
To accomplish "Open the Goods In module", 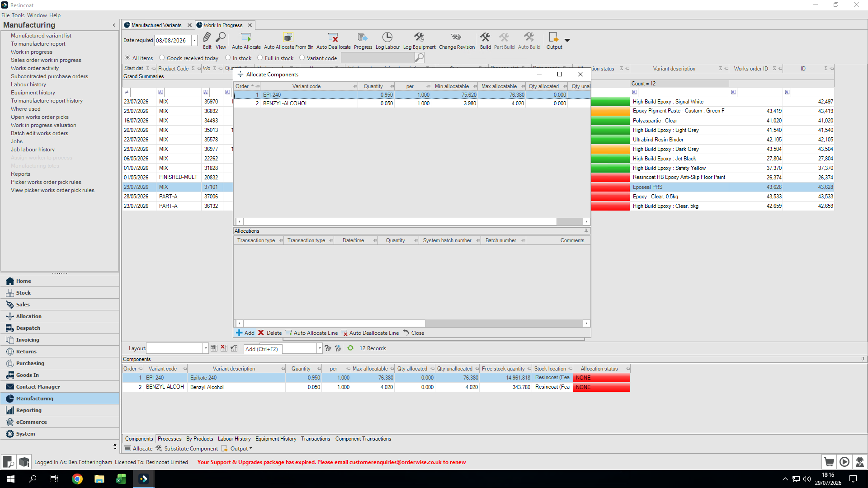I will click(60, 375).
